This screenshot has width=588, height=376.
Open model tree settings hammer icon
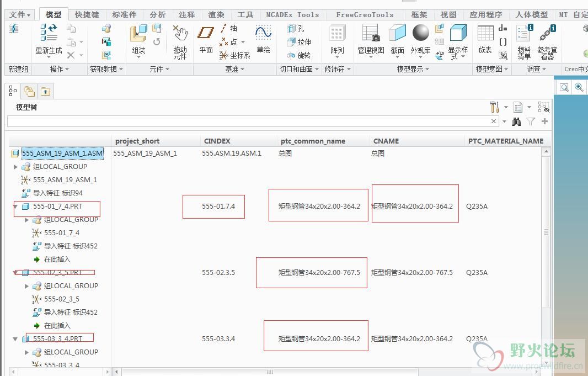494,107
